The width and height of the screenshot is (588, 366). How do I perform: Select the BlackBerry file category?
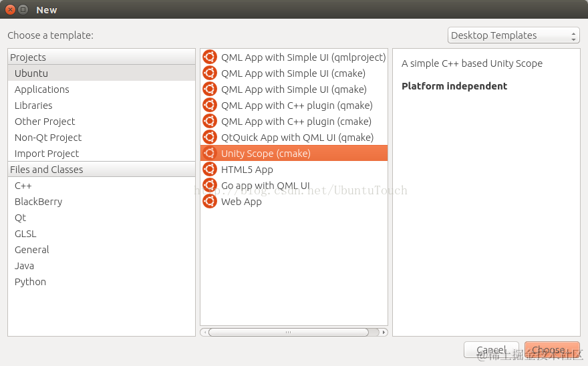tap(102, 202)
